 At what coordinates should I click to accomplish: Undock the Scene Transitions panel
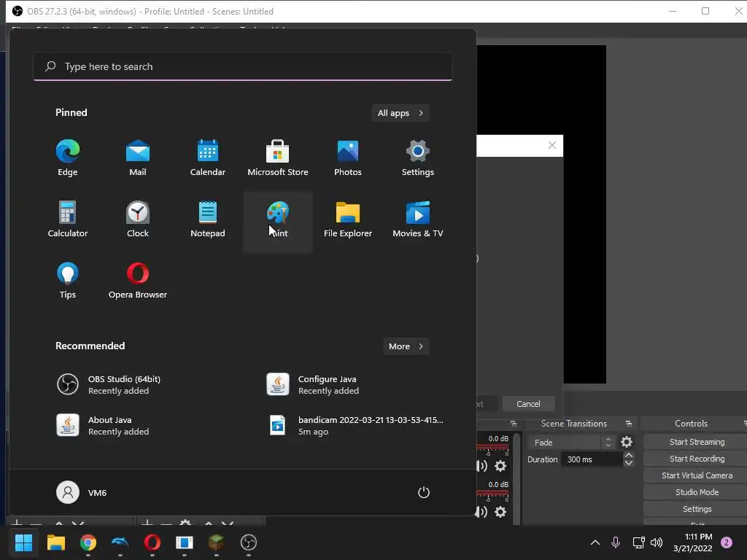pyautogui.click(x=628, y=424)
